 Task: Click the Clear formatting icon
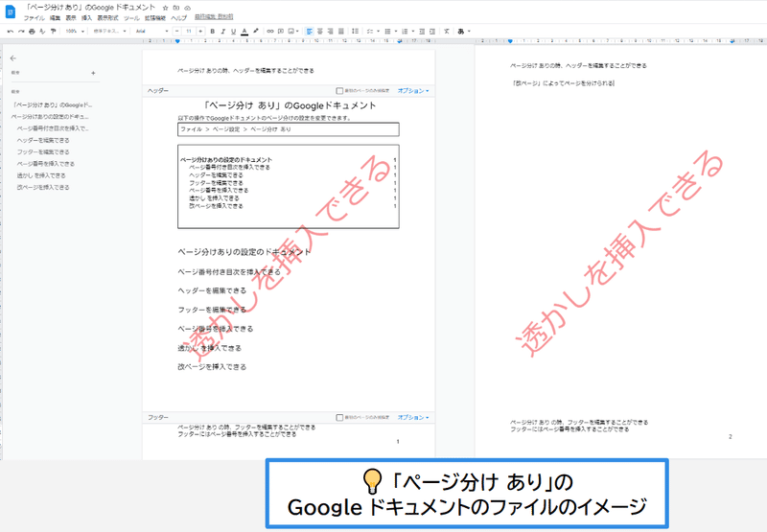(x=447, y=32)
